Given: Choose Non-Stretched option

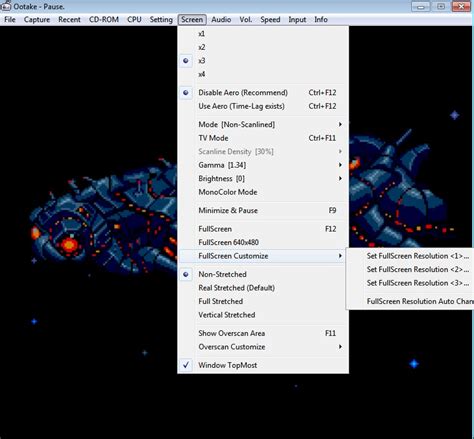Looking at the screenshot, I should pos(263,274).
